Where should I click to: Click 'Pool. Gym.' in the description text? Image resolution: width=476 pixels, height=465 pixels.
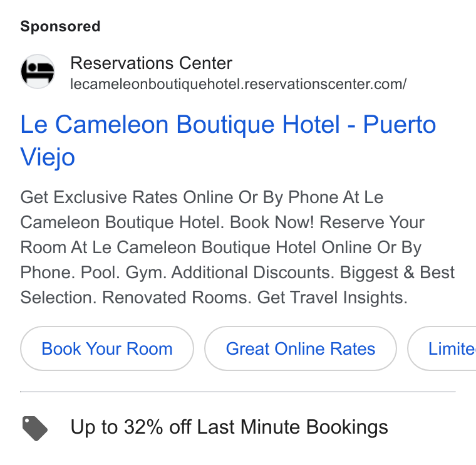click(x=124, y=273)
